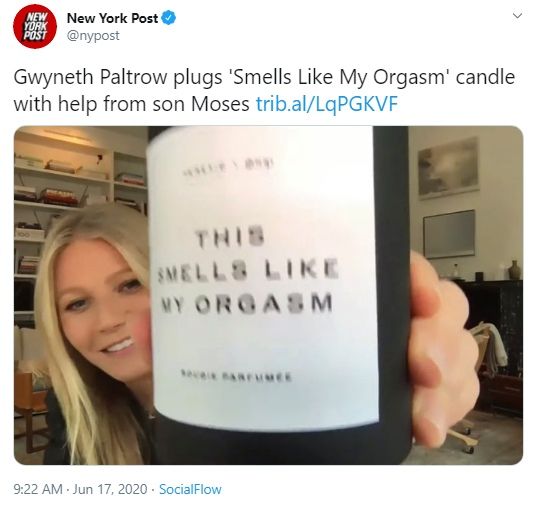The height and width of the screenshot is (508, 536).
Task: Click the 'THIS SMELLS LIKE MY ORGASM' candle label
Action: (247, 271)
